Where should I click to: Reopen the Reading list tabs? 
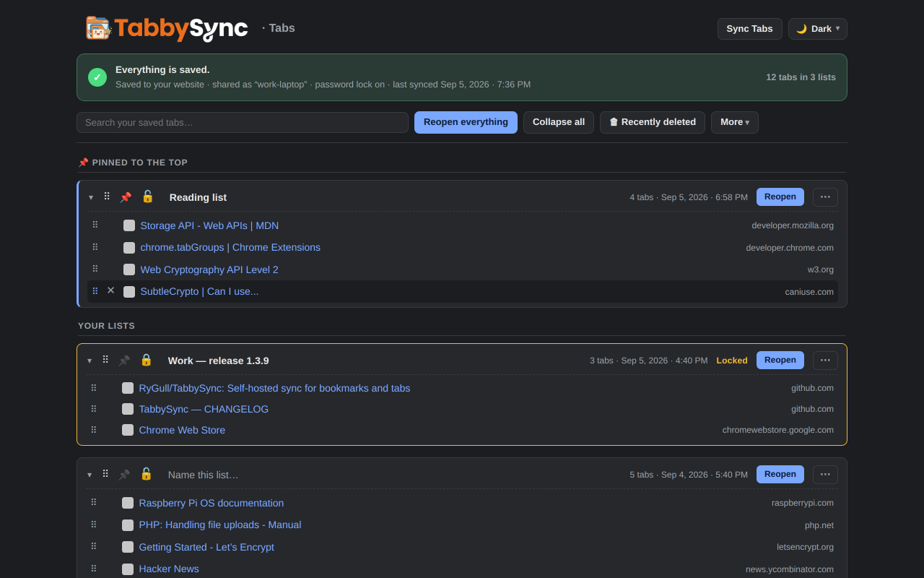point(780,197)
